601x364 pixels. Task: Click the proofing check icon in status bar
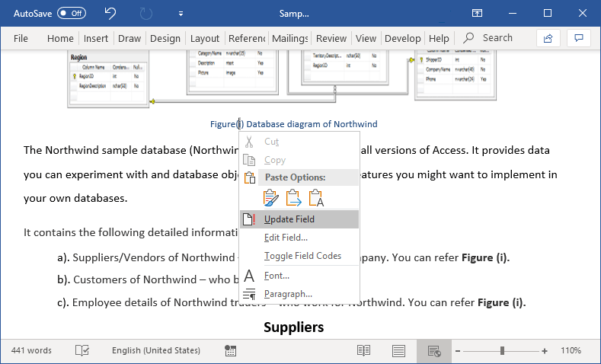pyautogui.click(x=82, y=350)
